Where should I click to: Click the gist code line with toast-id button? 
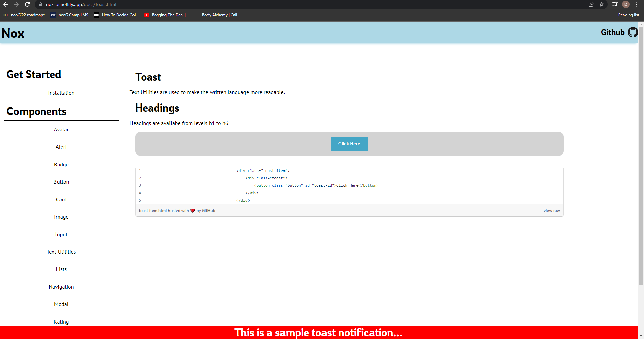point(316,185)
